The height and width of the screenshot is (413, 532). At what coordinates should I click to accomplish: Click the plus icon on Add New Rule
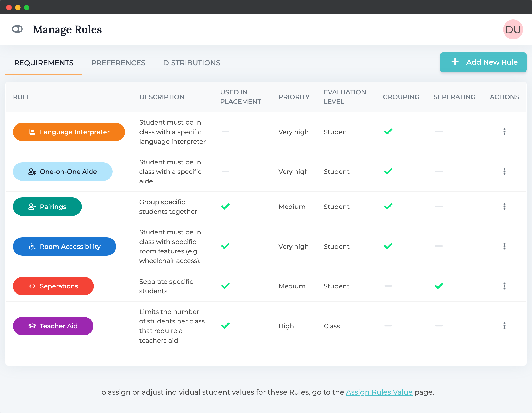[x=455, y=62]
